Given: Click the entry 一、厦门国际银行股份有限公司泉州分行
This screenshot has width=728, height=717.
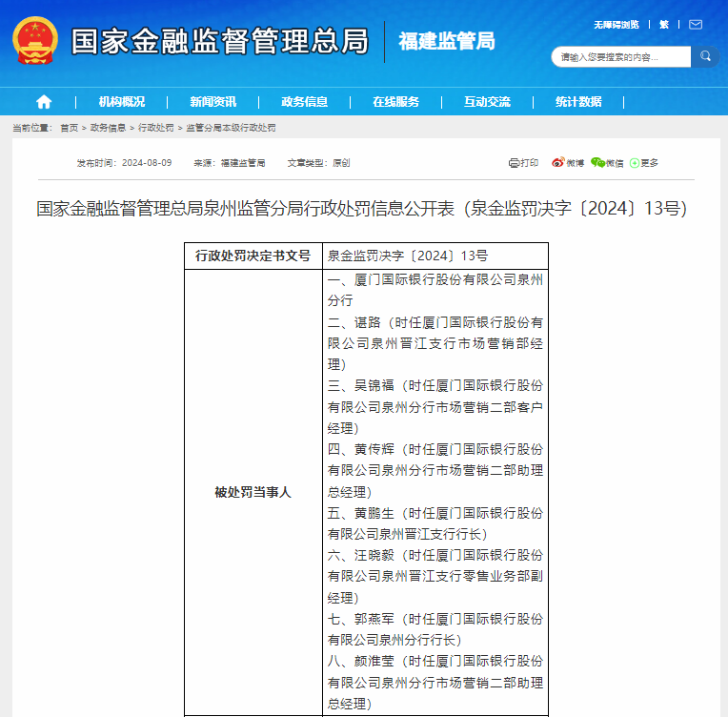Looking at the screenshot, I should click(x=435, y=290).
